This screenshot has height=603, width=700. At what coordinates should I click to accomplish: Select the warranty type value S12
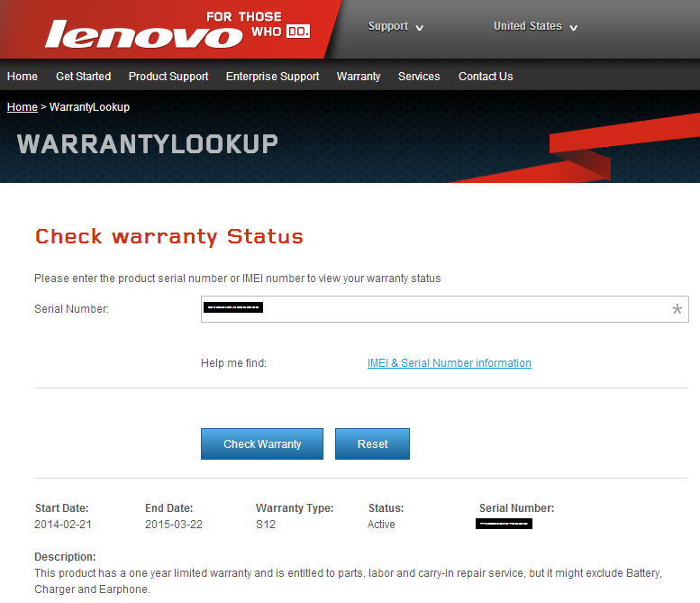coord(266,525)
